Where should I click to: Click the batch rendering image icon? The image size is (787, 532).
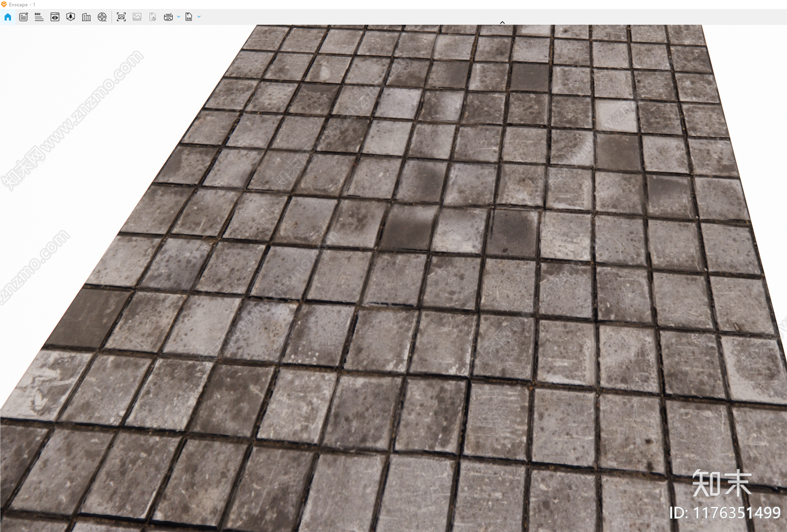137,17
